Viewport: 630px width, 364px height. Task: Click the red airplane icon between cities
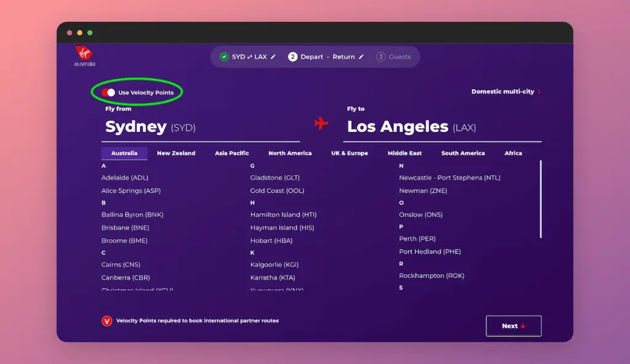point(321,123)
